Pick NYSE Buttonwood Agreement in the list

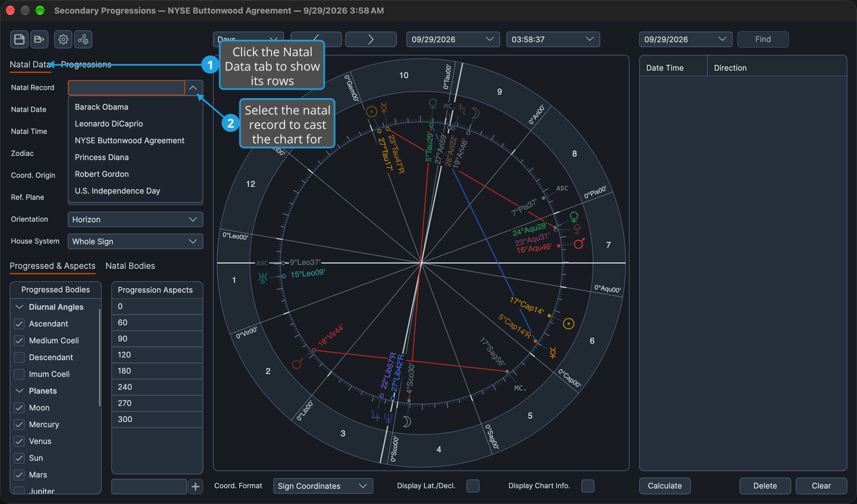pyautogui.click(x=136, y=141)
